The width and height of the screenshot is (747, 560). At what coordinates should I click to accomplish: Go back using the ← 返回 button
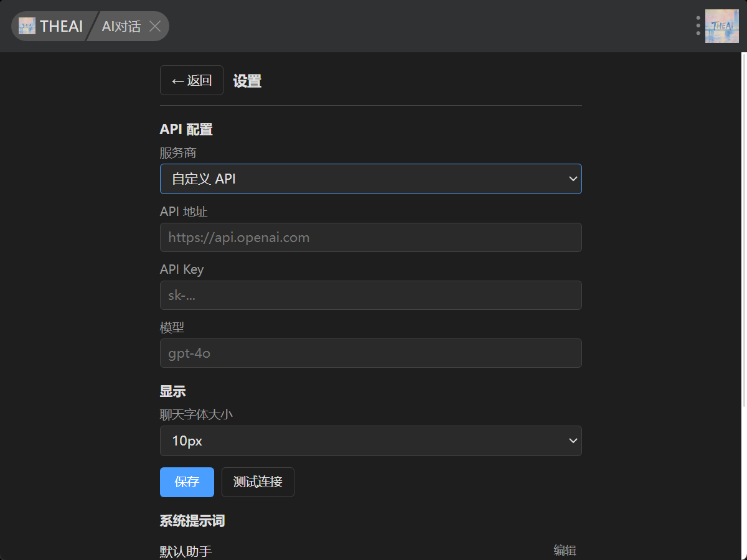click(191, 80)
